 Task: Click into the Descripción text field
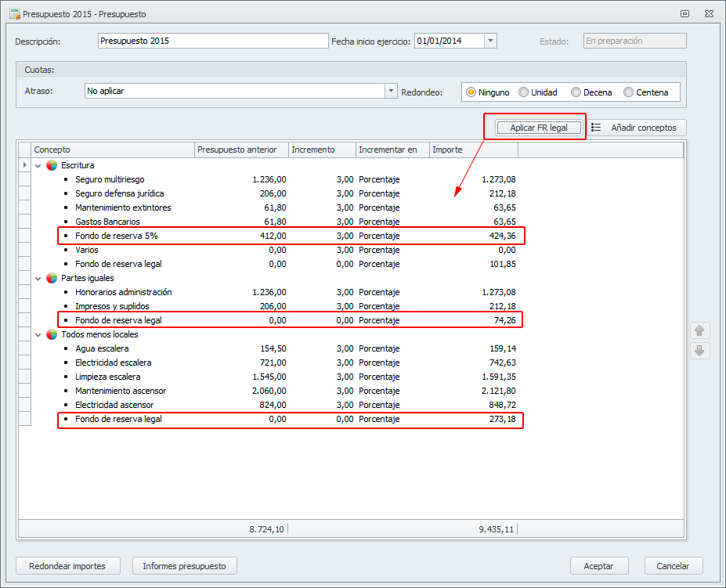point(213,41)
